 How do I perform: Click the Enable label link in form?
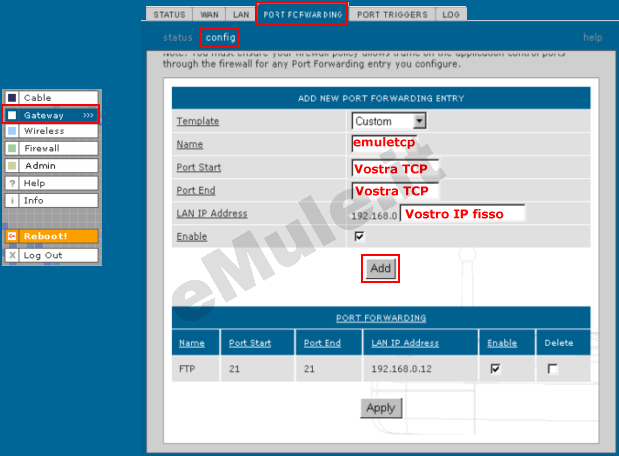click(x=192, y=236)
